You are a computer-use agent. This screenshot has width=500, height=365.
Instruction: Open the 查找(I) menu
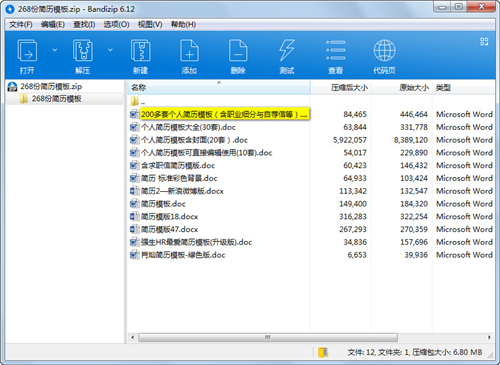(x=84, y=25)
